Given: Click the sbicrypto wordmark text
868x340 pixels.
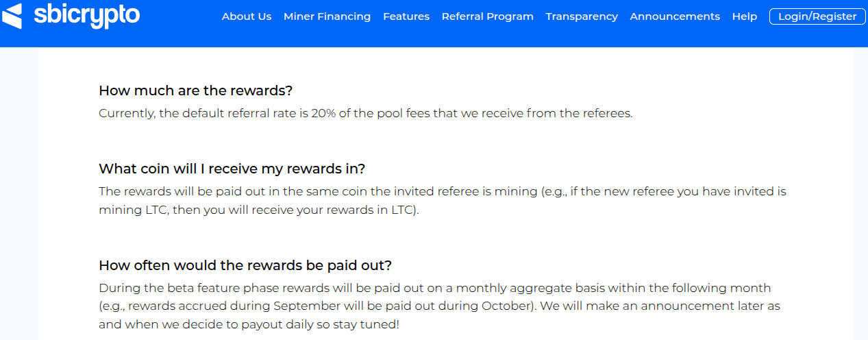Looking at the screenshot, I should (86, 15).
